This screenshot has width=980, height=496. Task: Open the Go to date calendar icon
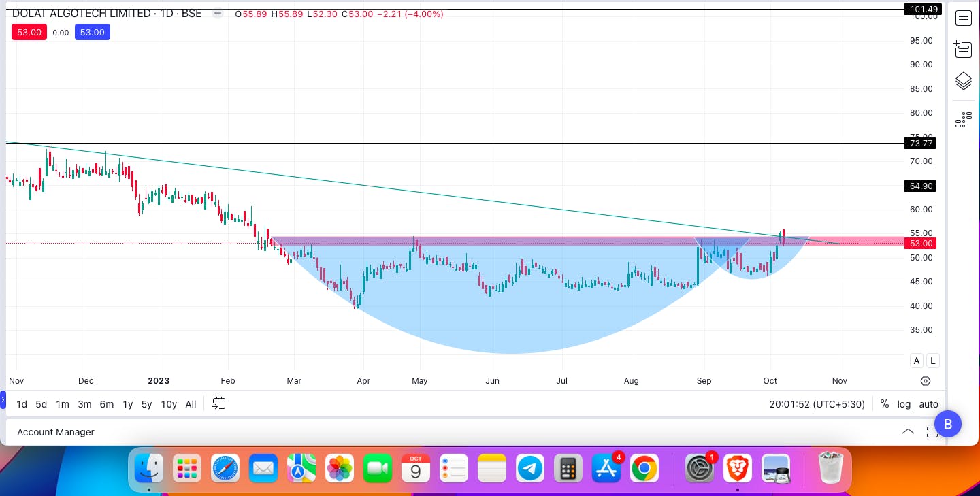tap(218, 403)
